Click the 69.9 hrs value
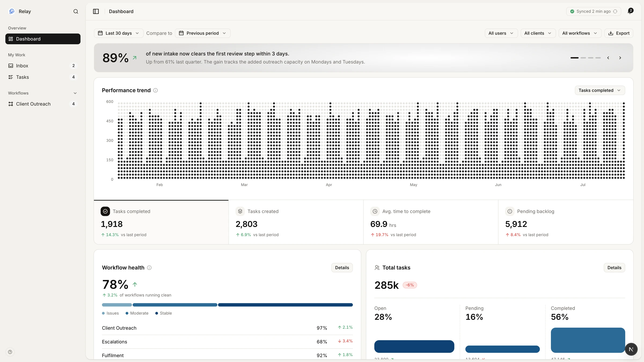This screenshot has height=362, width=644. point(383,224)
